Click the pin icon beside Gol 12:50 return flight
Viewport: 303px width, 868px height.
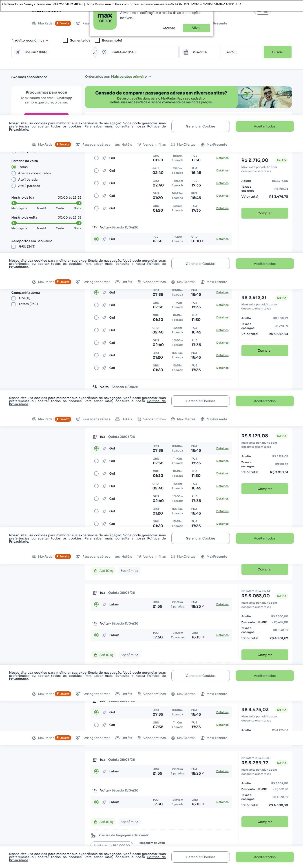tap(104, 239)
